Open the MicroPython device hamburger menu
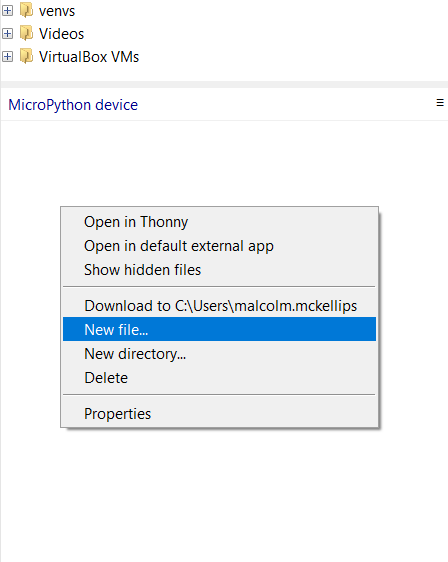The width and height of the screenshot is (448, 562). coord(440,103)
